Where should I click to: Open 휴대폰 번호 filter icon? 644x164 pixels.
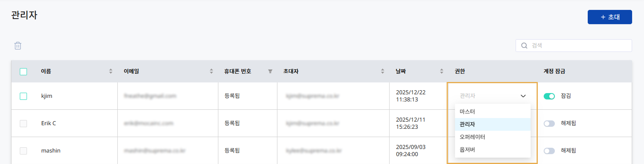click(x=270, y=71)
